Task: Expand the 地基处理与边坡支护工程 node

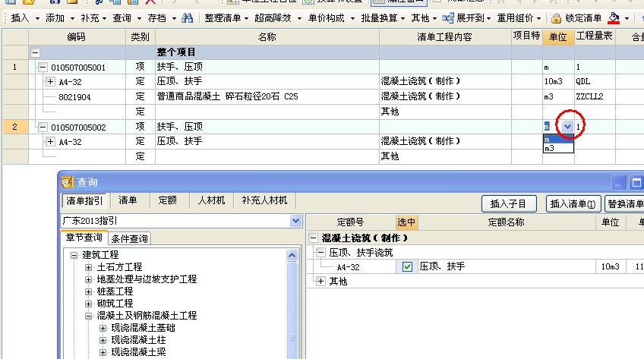Action: pos(88,279)
